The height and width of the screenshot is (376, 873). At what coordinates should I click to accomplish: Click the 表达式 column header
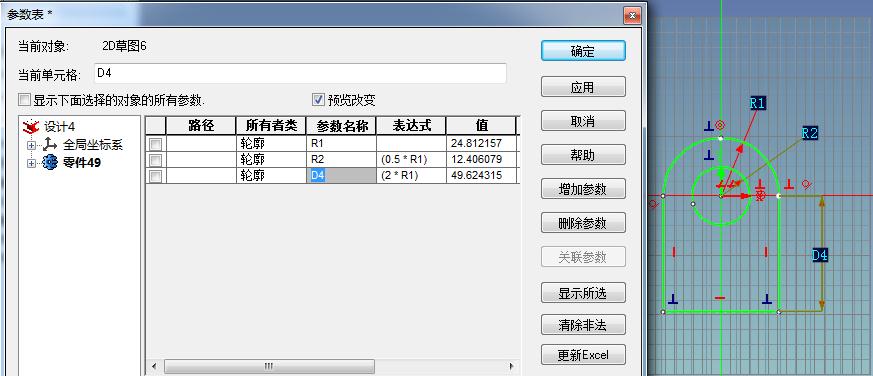coord(411,125)
